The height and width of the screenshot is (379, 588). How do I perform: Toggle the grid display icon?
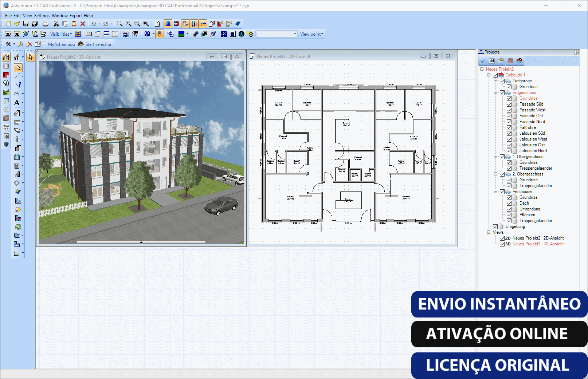click(168, 24)
